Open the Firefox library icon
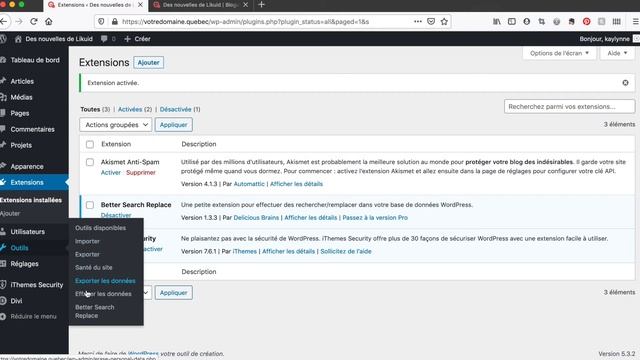640x360 pixels. pos(497,22)
